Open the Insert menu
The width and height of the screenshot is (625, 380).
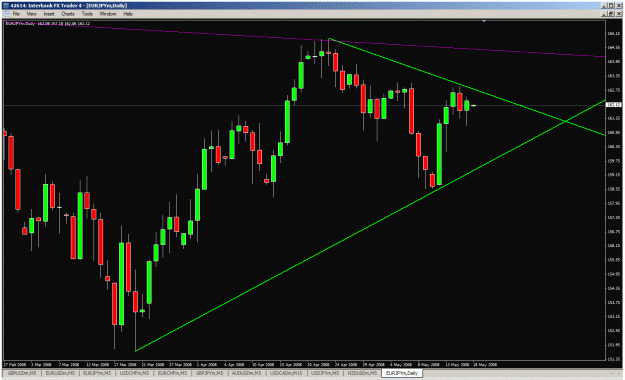click(49, 14)
